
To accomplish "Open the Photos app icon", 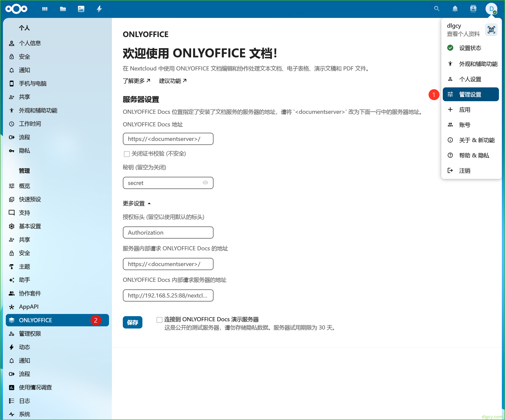I will (x=81, y=9).
